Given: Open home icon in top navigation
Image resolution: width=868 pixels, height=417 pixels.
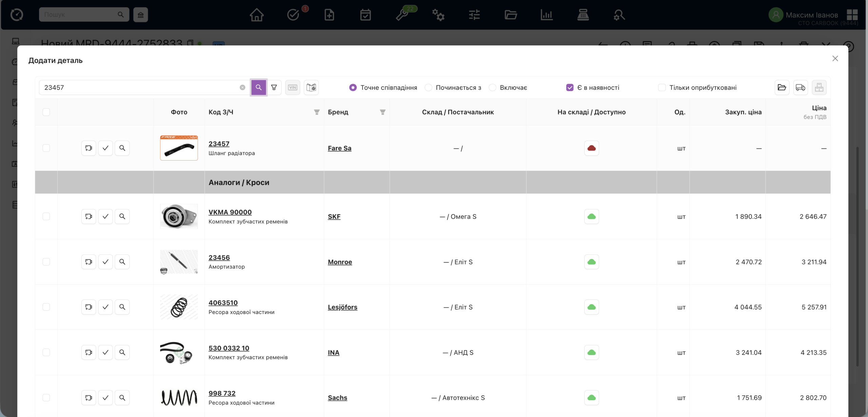Looking at the screenshot, I should pos(257,15).
